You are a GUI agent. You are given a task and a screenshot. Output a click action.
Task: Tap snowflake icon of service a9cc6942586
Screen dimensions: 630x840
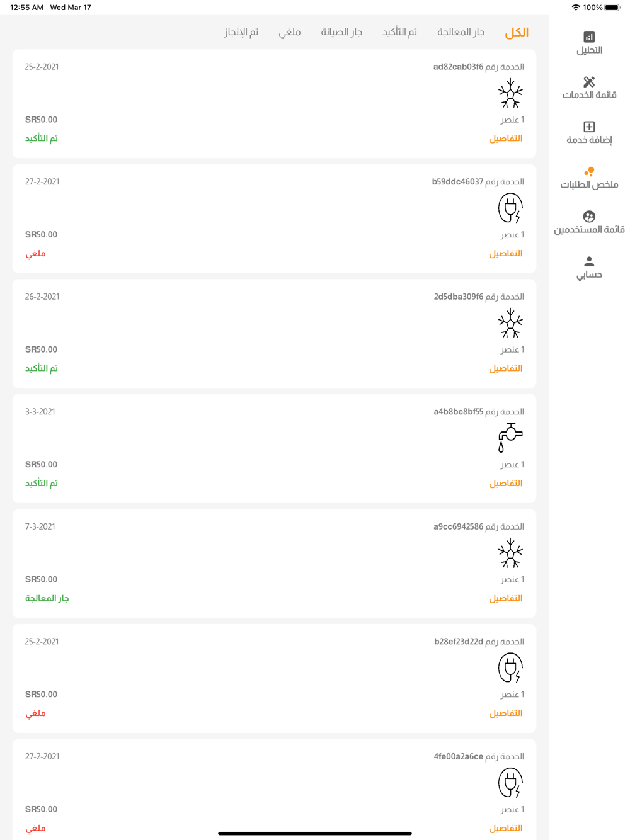coord(510,553)
